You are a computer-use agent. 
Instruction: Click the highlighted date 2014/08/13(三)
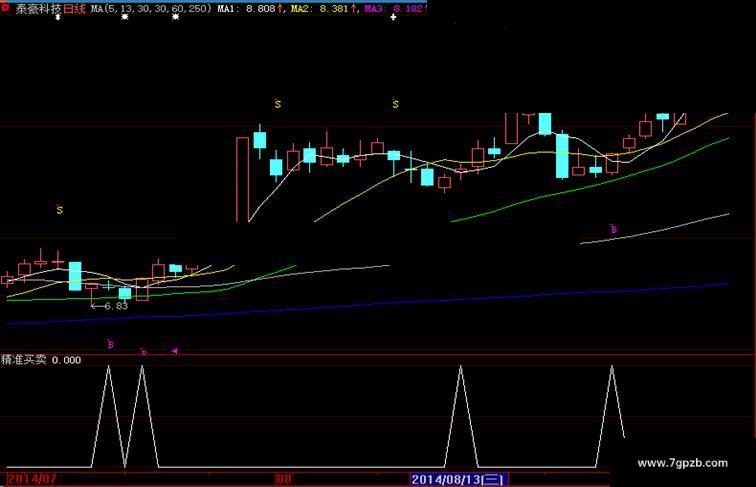click(458, 480)
